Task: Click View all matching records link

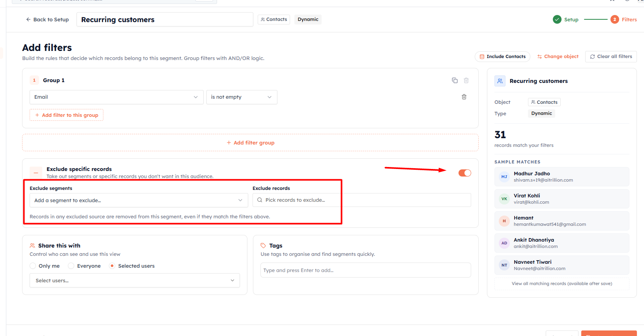Action: [562, 283]
